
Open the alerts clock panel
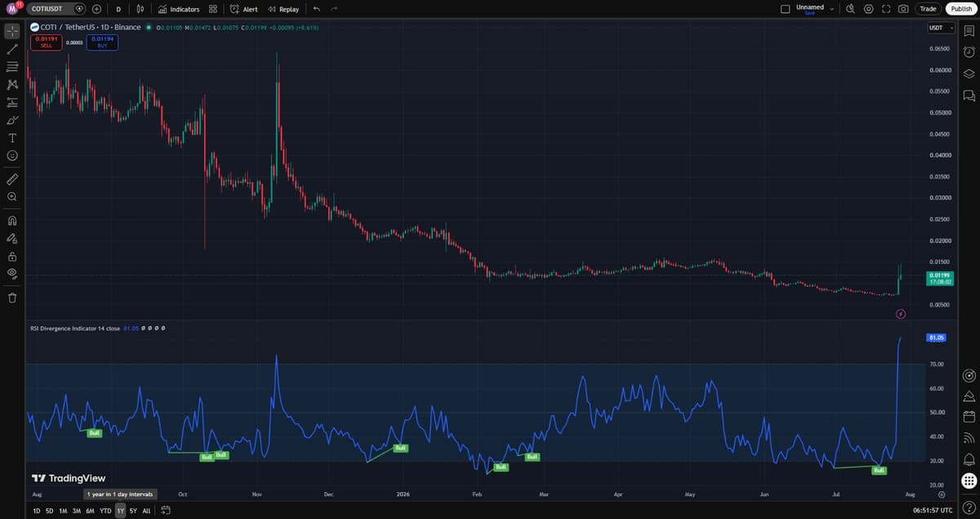pos(969,52)
